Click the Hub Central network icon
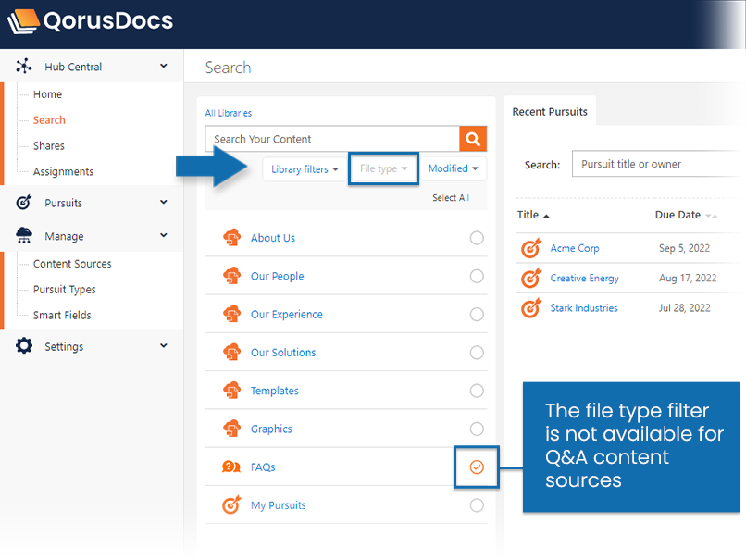 (x=24, y=66)
